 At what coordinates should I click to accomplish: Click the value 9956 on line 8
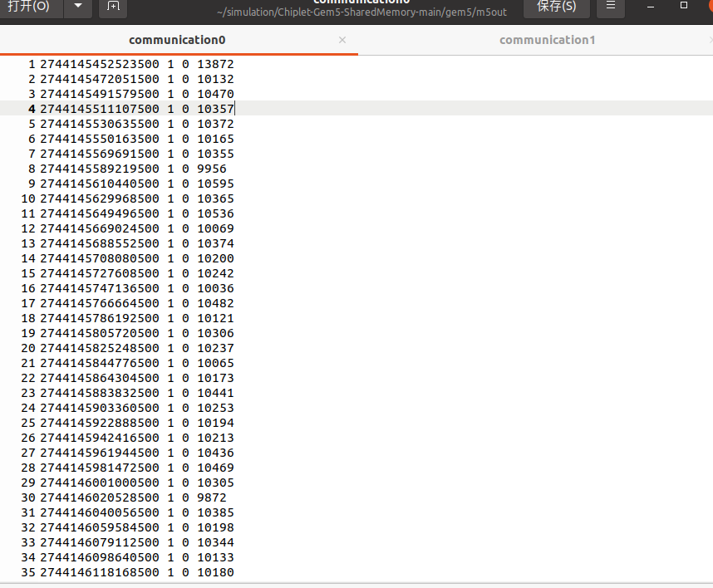(213, 169)
